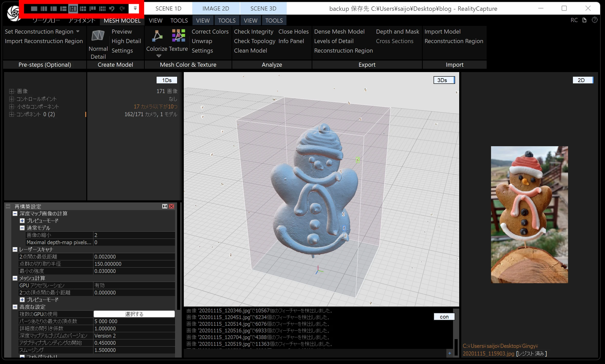Click the Check Integrity button
Viewport: 605px width, 364px height.
[253, 32]
